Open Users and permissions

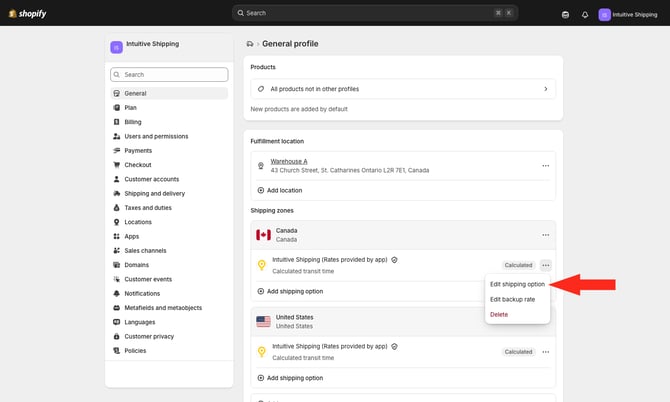pos(169,136)
